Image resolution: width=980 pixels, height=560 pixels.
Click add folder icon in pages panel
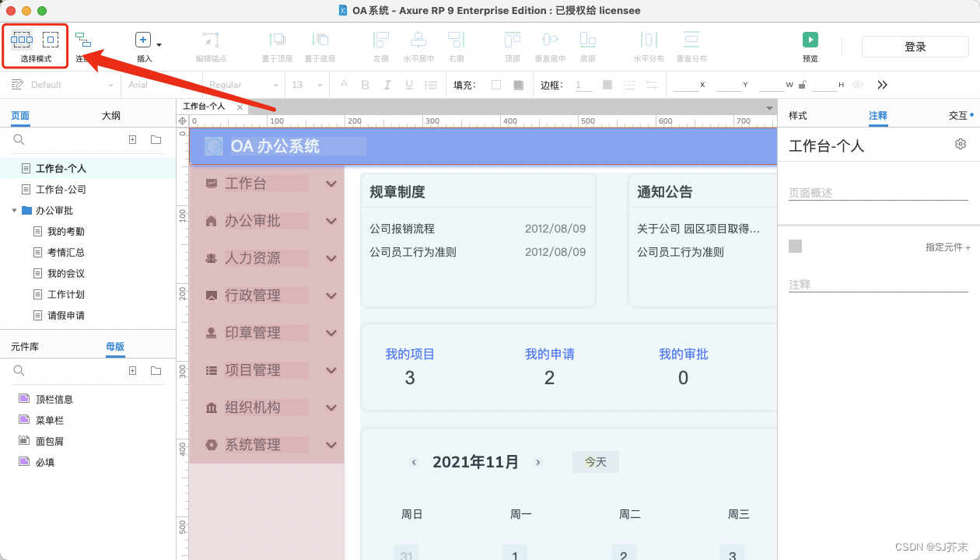point(156,139)
